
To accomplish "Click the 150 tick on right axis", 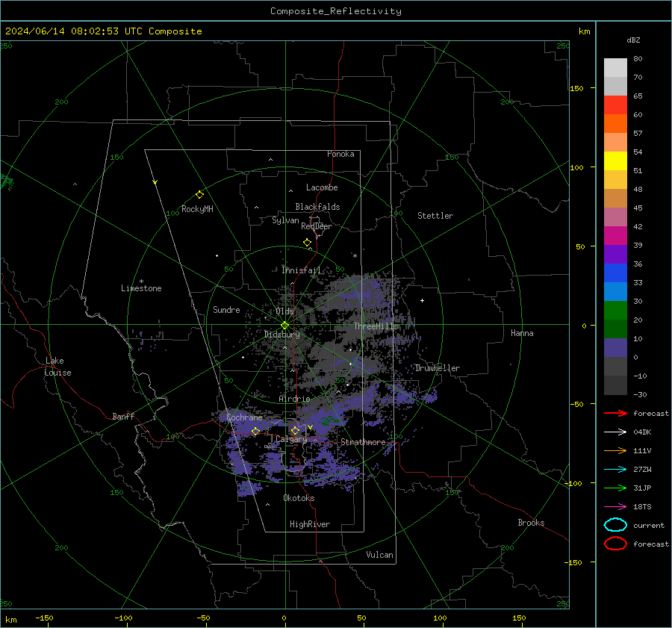I will [577, 88].
